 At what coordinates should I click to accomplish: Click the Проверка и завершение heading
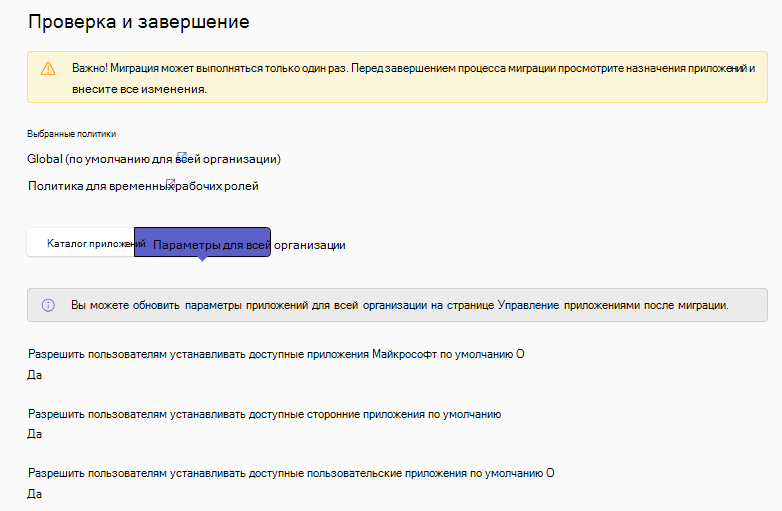point(139,22)
